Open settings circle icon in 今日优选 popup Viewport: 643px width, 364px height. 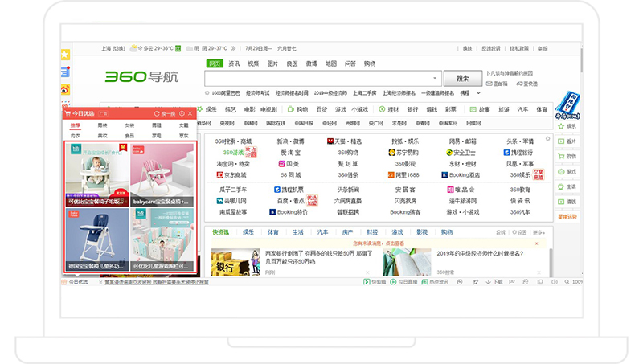[182, 113]
